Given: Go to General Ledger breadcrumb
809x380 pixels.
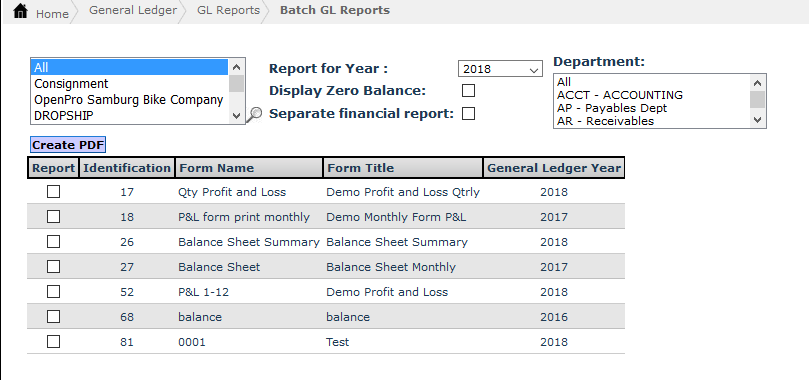Looking at the screenshot, I should pyautogui.click(x=133, y=10).
